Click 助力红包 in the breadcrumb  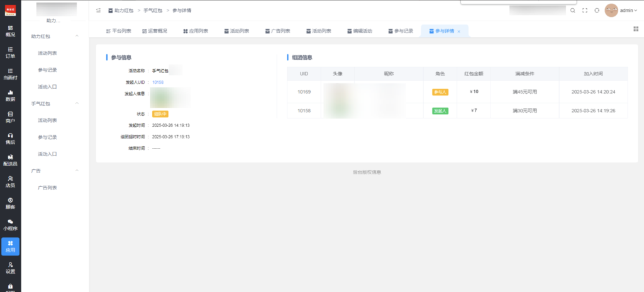[124, 10]
